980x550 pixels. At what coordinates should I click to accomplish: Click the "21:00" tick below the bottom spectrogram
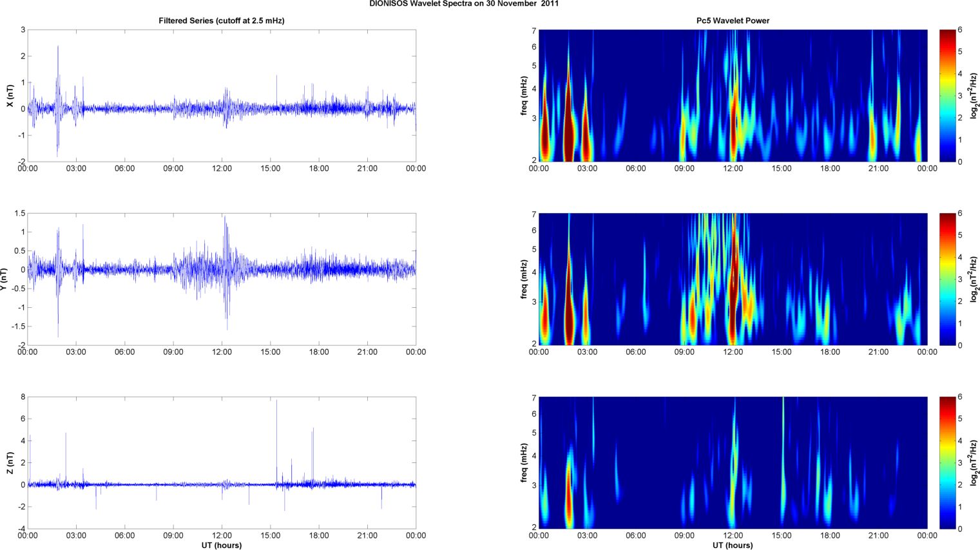pos(878,536)
